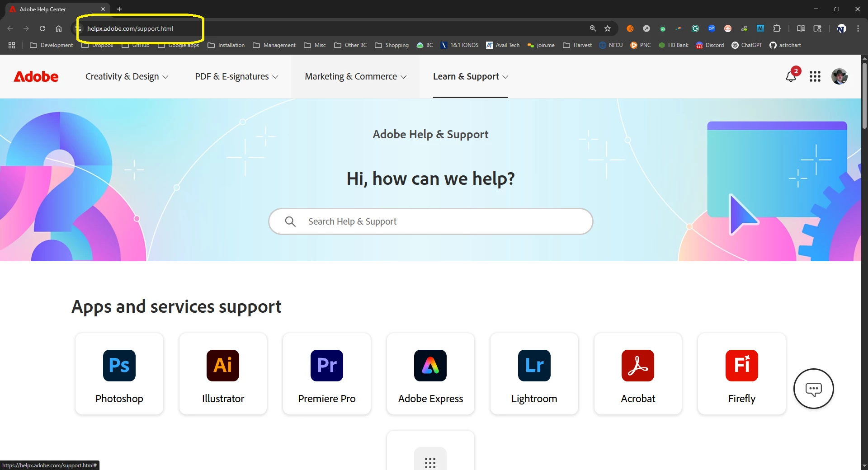868x470 pixels.
Task: Expand Learn & Support menu
Action: tap(471, 76)
